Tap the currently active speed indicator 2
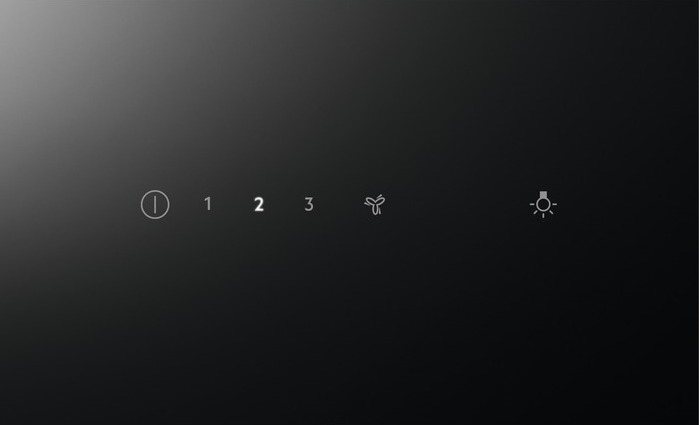The image size is (699, 425). (x=259, y=205)
